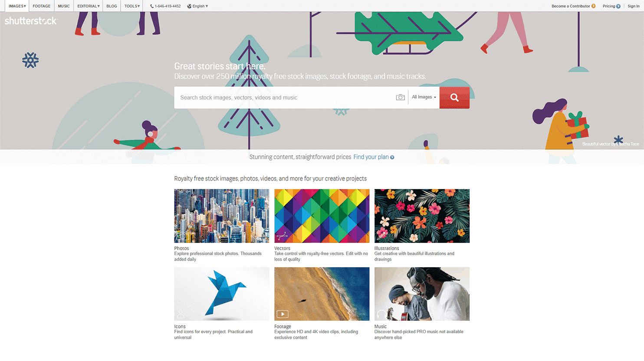Click arrow icon after Find your plan

click(392, 158)
